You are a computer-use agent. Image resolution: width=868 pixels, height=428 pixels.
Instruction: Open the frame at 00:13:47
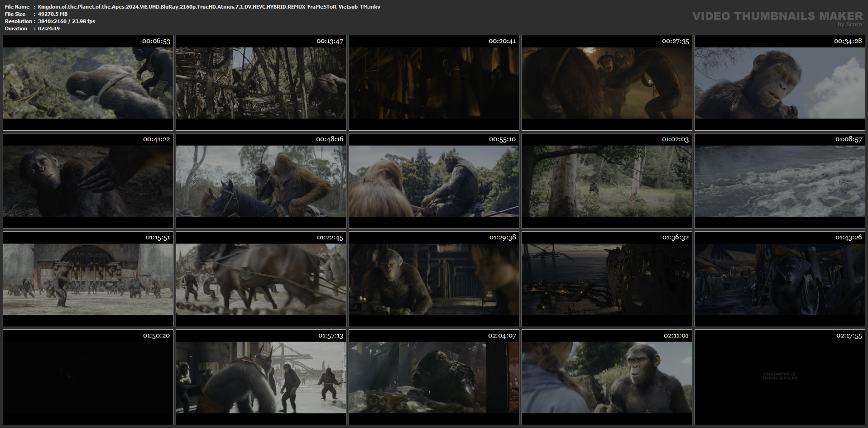click(261, 83)
